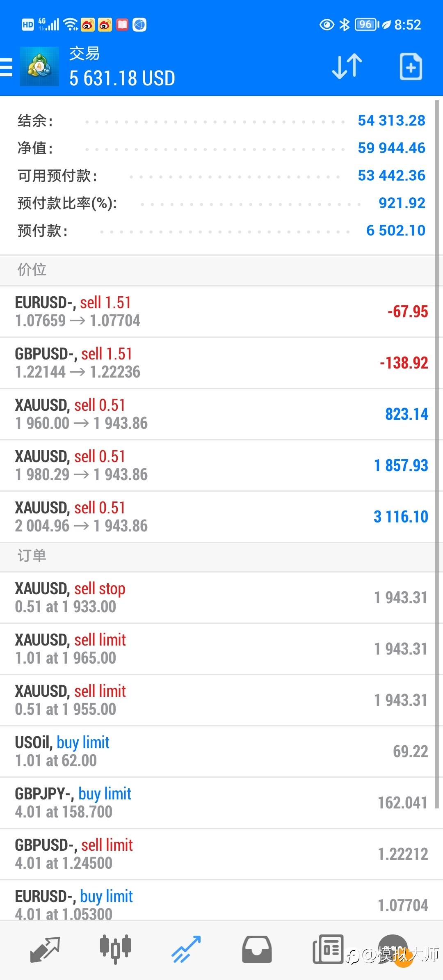The image size is (443, 980).
Task: Tap the sort arrows icon
Action: [x=347, y=66]
